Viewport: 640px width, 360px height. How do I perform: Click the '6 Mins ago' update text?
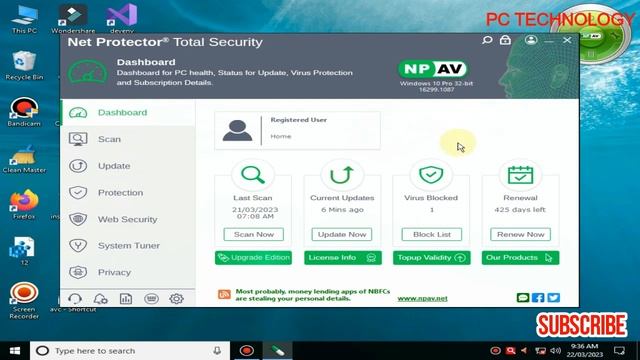(x=342, y=210)
